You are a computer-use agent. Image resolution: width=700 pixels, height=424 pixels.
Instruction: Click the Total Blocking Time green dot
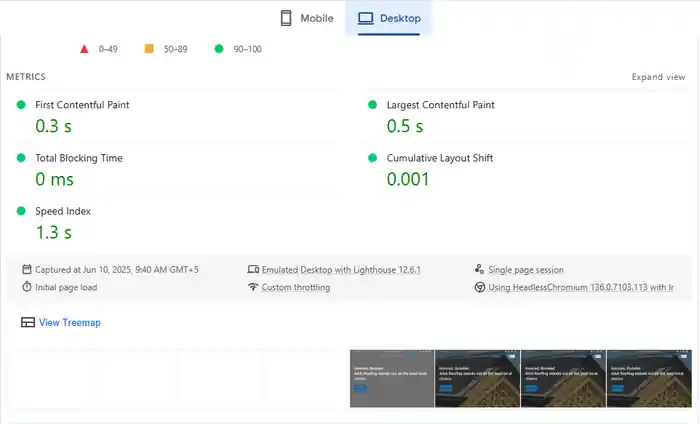pyautogui.click(x=21, y=158)
